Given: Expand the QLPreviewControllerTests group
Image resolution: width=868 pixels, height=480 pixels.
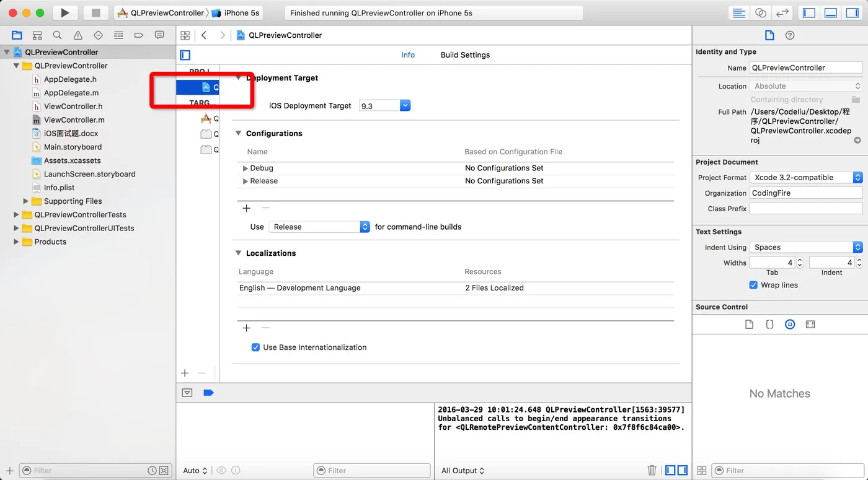Looking at the screenshot, I should 16,215.
